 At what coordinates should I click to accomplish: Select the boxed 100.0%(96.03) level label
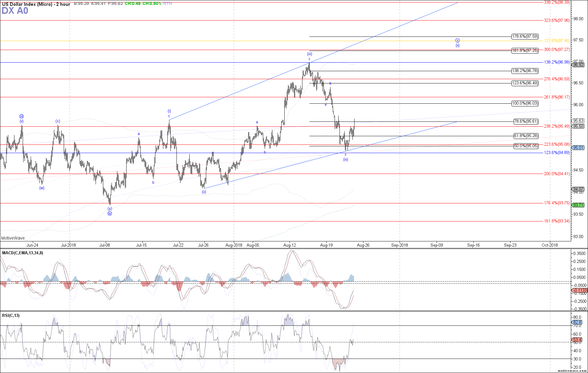(525, 103)
